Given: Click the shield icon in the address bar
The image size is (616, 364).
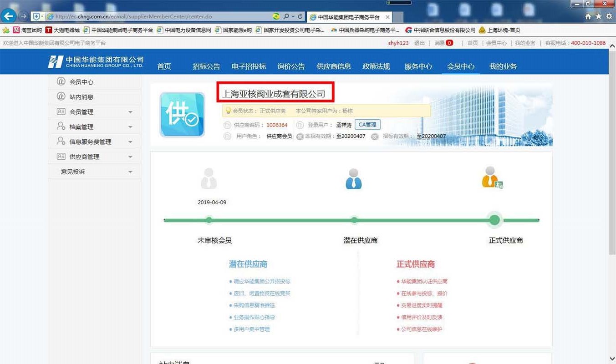Looking at the screenshot, I should tap(36, 16).
